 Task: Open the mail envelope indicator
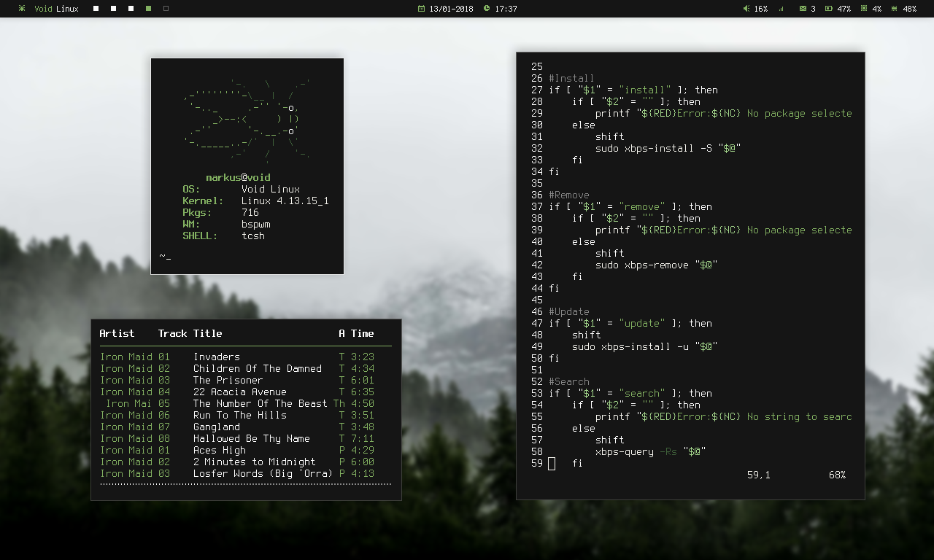tap(803, 9)
